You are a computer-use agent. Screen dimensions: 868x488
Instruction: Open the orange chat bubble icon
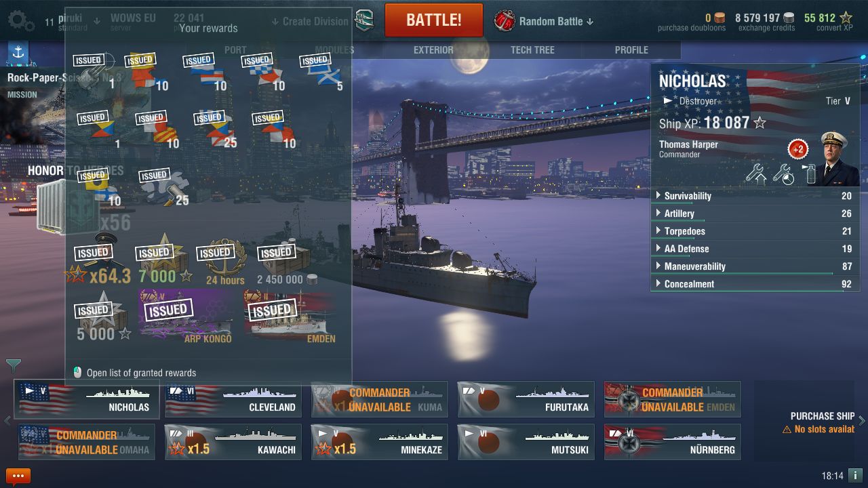18,476
